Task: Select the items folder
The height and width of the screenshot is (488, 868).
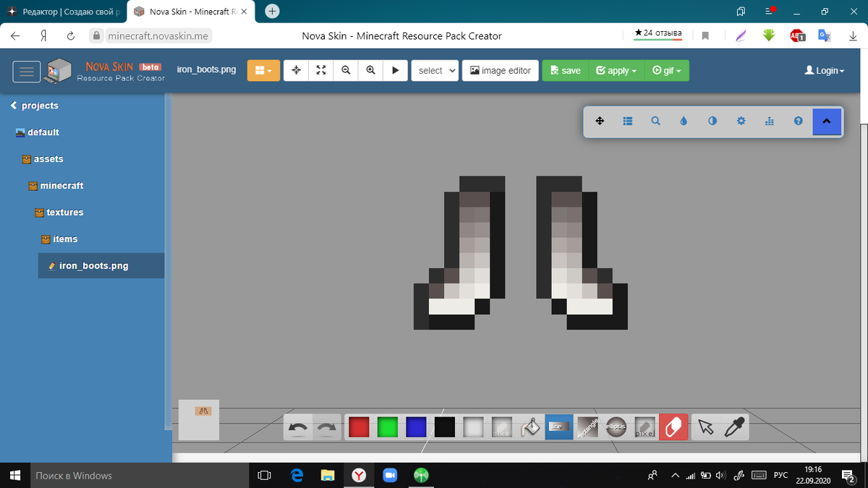Action: tap(59, 239)
